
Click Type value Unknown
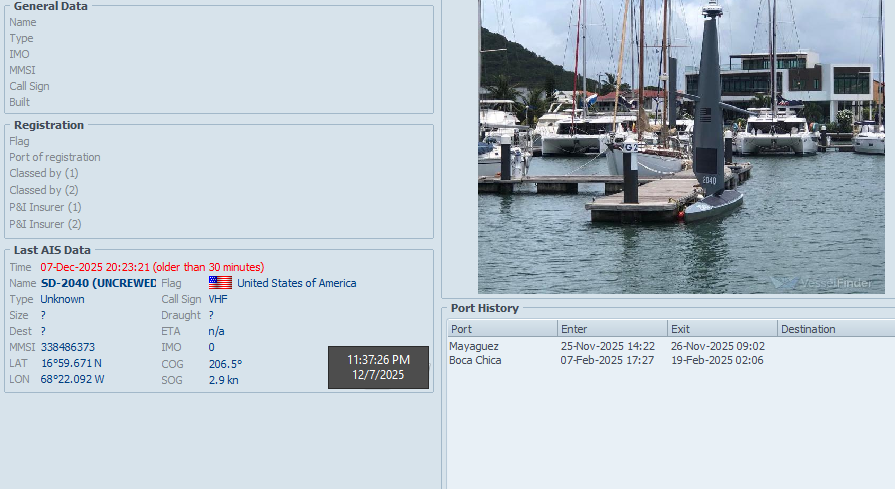(62, 299)
